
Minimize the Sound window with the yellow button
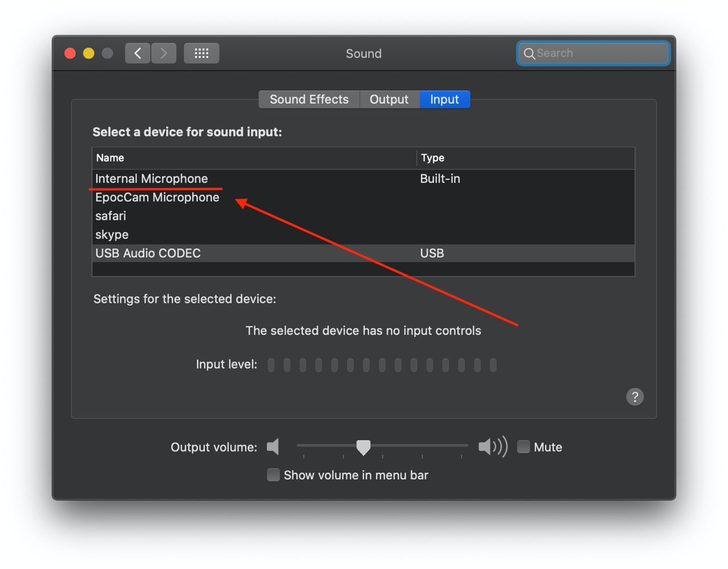pos(89,53)
